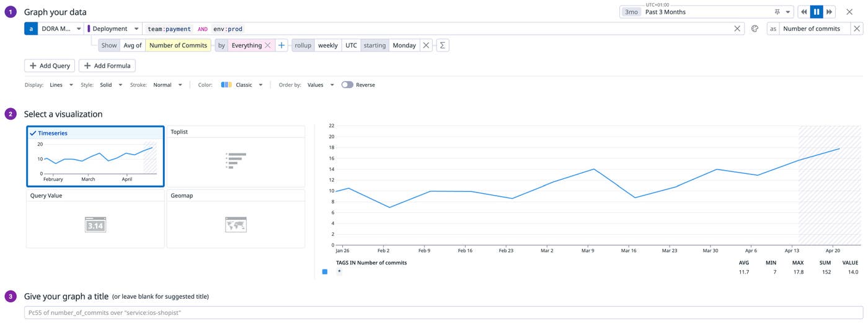The height and width of the screenshot is (326, 868).
Task: Remove the rollup function
Action: click(426, 45)
